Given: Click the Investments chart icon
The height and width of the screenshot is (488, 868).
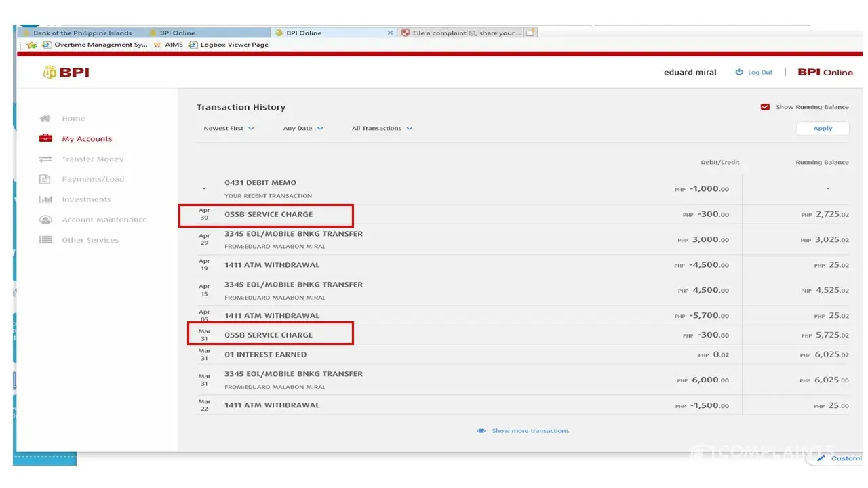Looking at the screenshot, I should pos(45,199).
